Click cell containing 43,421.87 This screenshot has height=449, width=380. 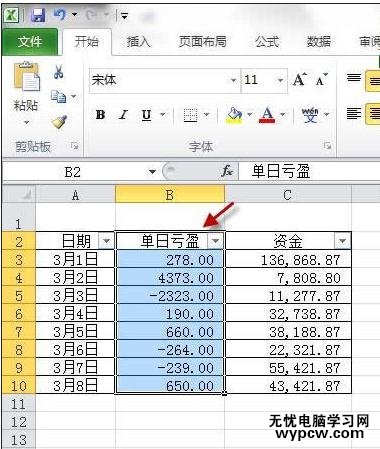(x=288, y=385)
